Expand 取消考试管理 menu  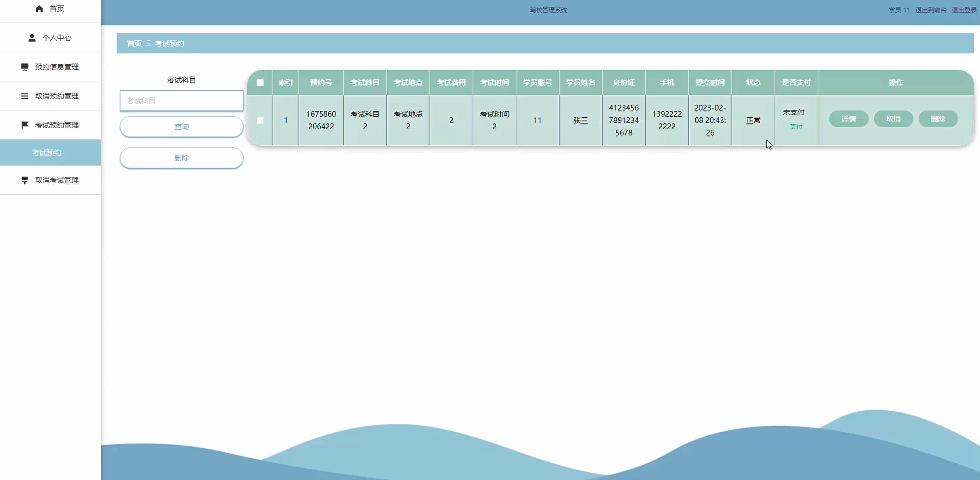pos(50,180)
